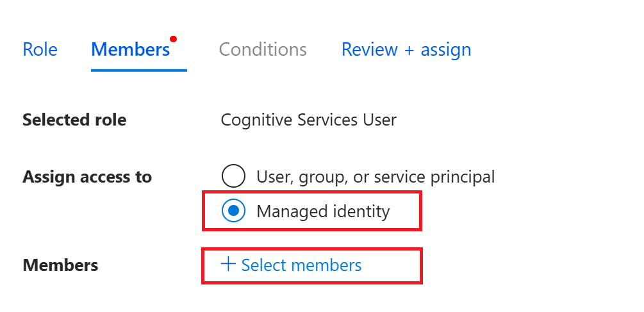Select the Managed identity radio button
Viewport: 644px width, 312px height.
coord(233,211)
